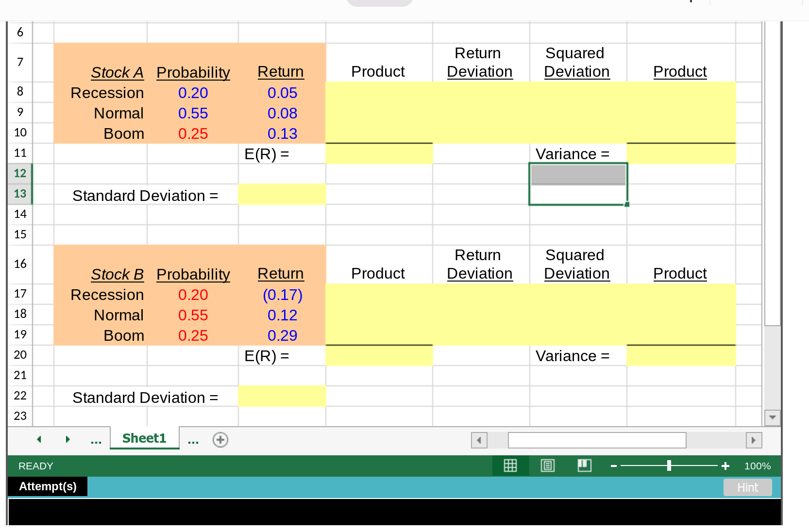This screenshot has height=532, width=809.
Task: Select the Standard Deviation input cell for Stock B
Action: 282,396
